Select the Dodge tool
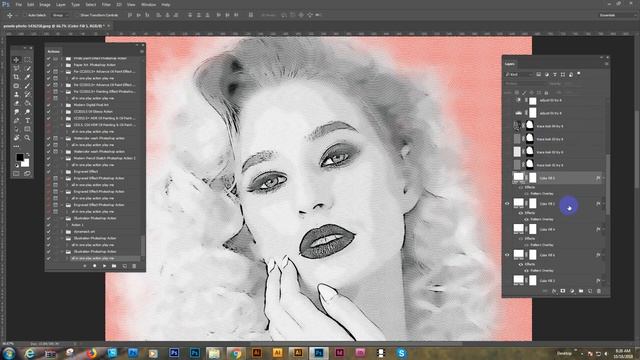This screenshot has width=640, height=360. pos(27,112)
